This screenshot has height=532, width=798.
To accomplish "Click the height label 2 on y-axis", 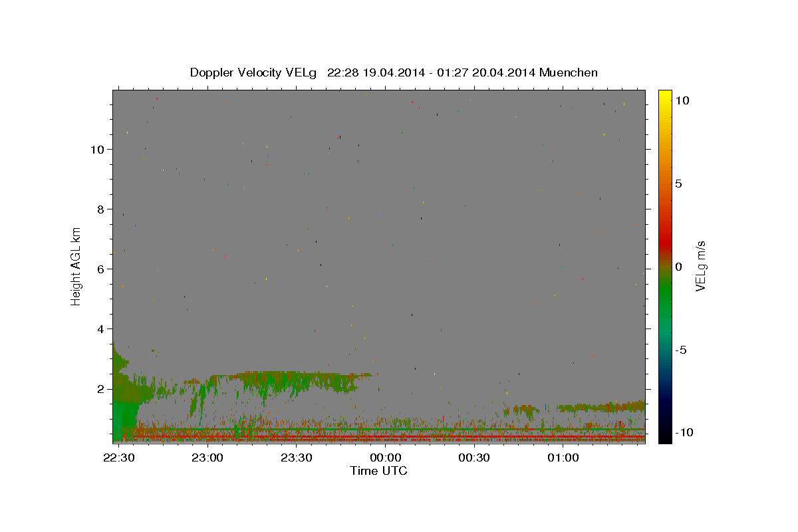I will (x=100, y=388).
